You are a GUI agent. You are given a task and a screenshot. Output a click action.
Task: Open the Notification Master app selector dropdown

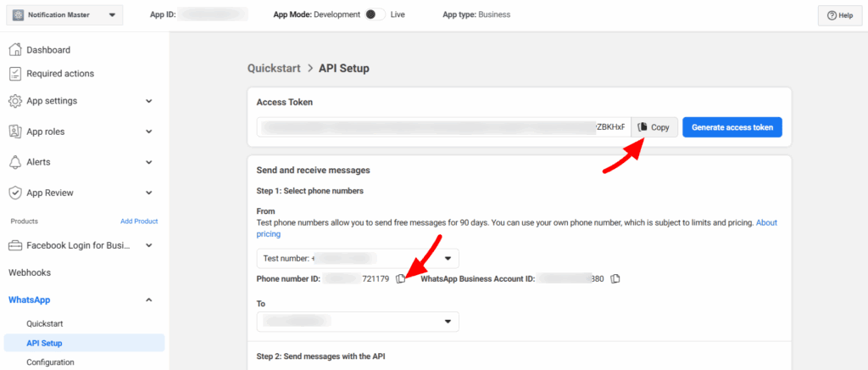click(64, 15)
